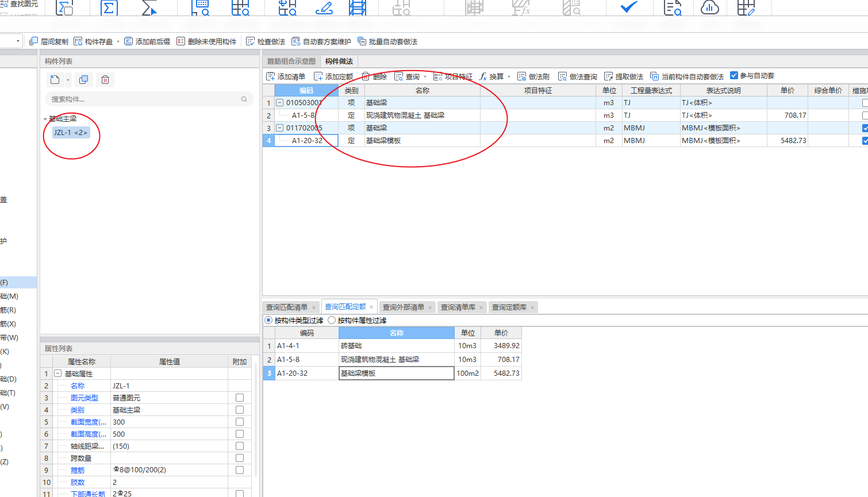
Task: Select A1-4-1 砖基础 quota row
Action: pos(393,346)
